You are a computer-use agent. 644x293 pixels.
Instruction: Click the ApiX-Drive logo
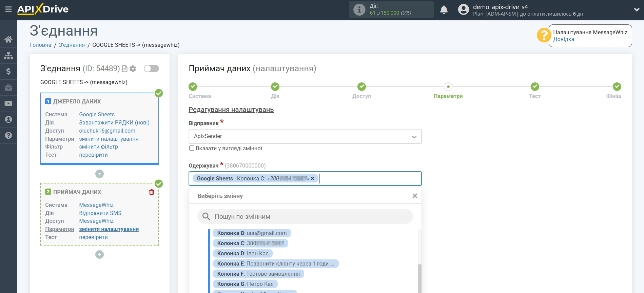[x=43, y=9]
